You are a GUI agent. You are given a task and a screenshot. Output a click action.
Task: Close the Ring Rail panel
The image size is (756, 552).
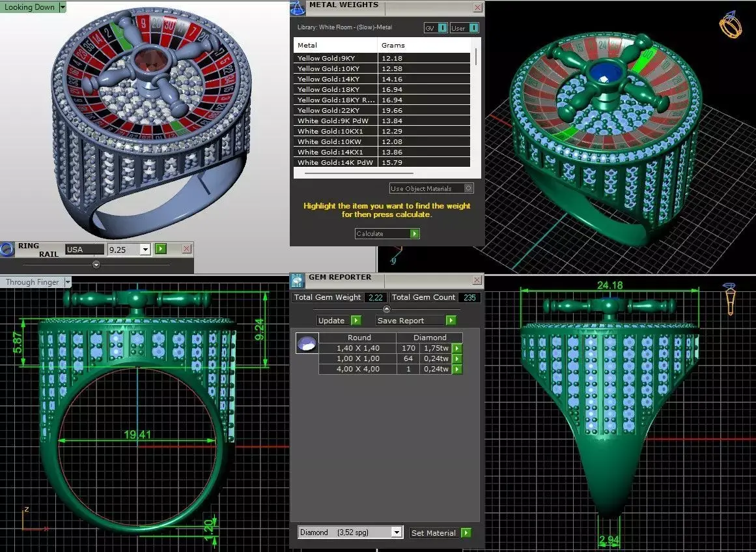click(x=187, y=249)
